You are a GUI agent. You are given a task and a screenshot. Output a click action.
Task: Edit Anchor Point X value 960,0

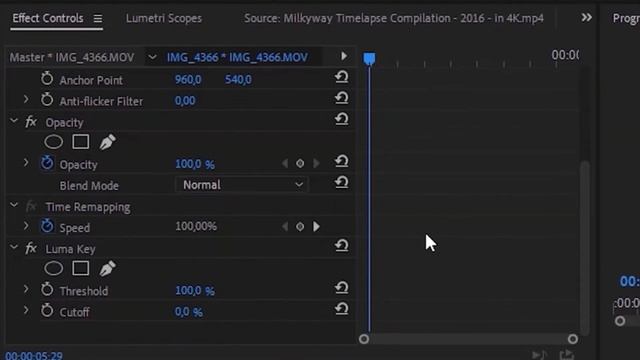(188, 80)
